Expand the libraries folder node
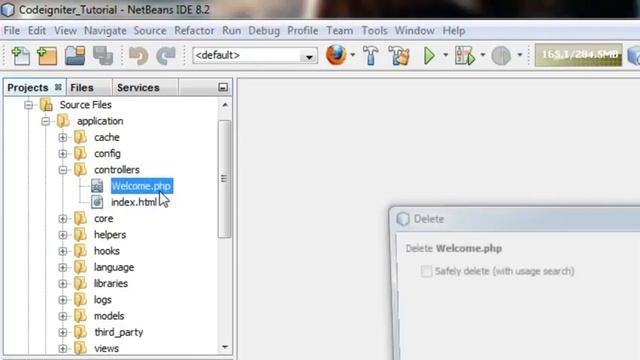This screenshot has height=360, width=640. [62, 284]
